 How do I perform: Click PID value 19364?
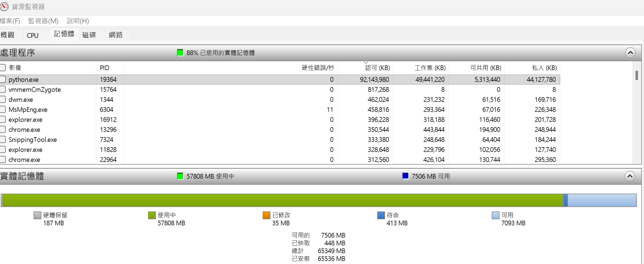click(x=108, y=79)
